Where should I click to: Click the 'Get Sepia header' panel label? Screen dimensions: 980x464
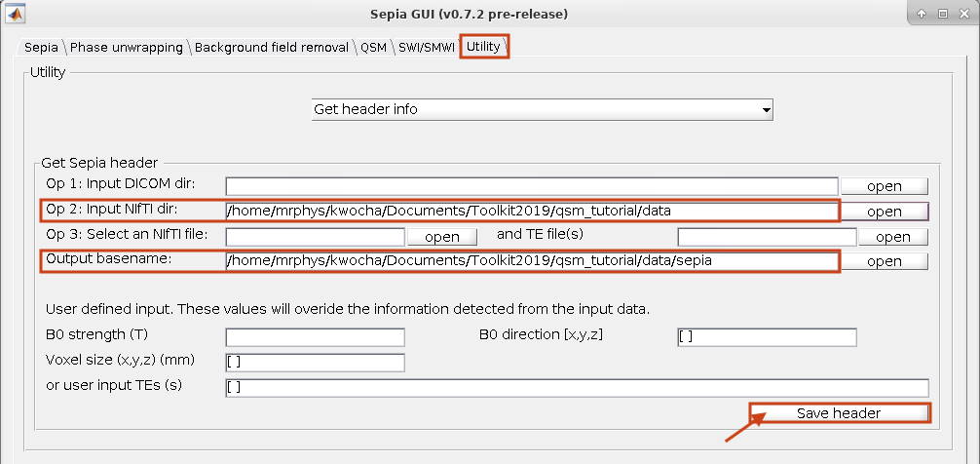(x=99, y=163)
